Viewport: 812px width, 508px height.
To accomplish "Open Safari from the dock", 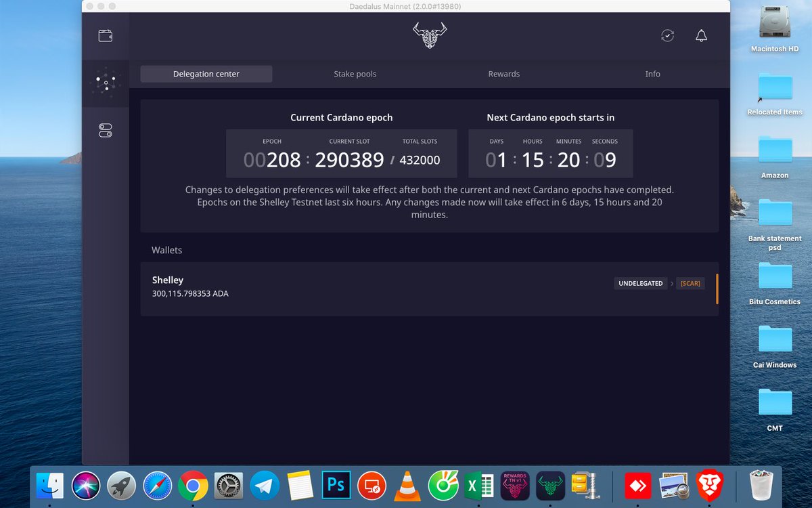I will coord(158,486).
